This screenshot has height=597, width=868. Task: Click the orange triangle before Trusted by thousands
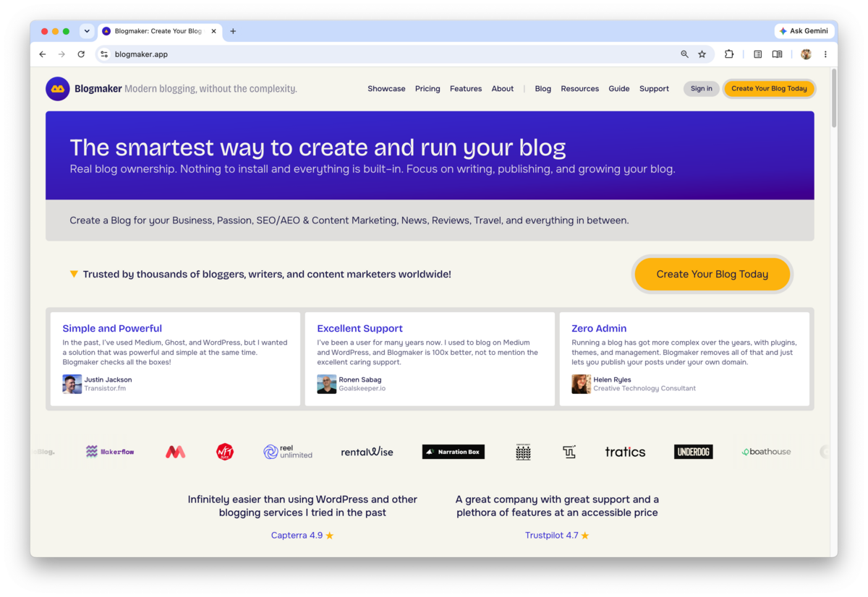point(74,275)
